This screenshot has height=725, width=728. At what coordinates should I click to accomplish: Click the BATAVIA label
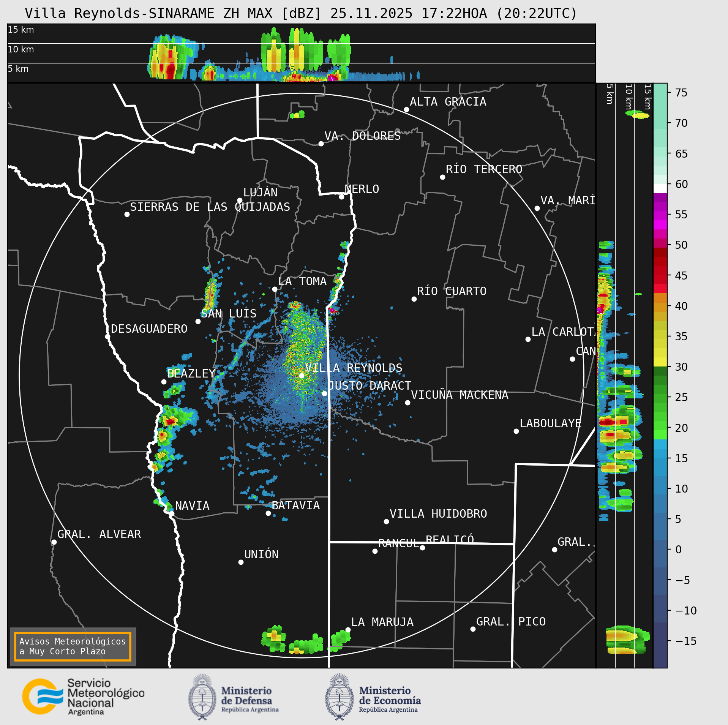click(x=296, y=505)
